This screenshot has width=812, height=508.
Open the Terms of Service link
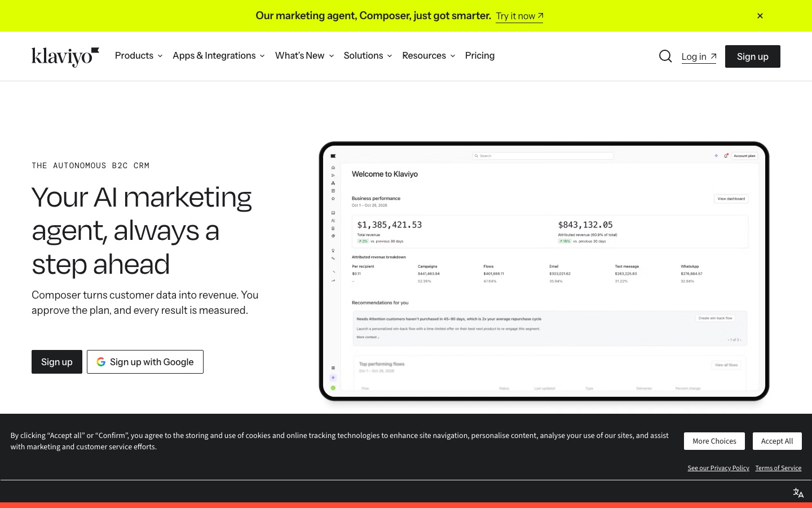(x=778, y=468)
